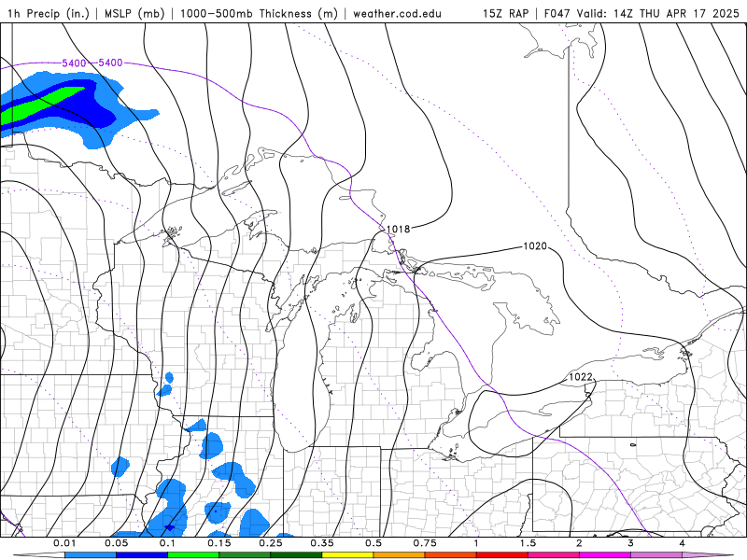Screen dimensions: 747x560
Task: Click the legend value 2
Action: click(579, 543)
